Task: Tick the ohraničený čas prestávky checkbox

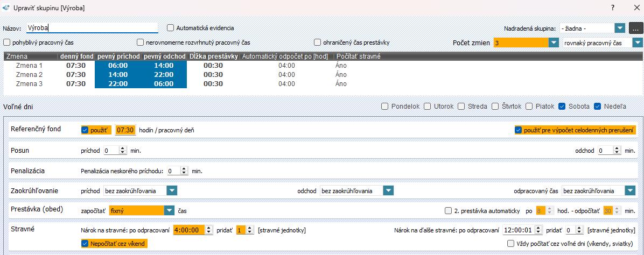Action: pos(318,42)
